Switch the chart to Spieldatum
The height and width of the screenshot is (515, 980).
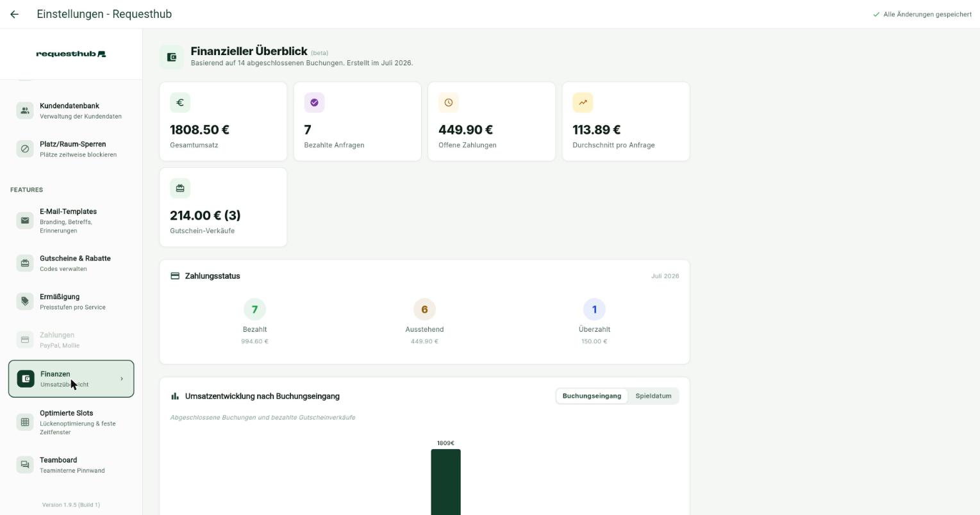pyautogui.click(x=653, y=396)
